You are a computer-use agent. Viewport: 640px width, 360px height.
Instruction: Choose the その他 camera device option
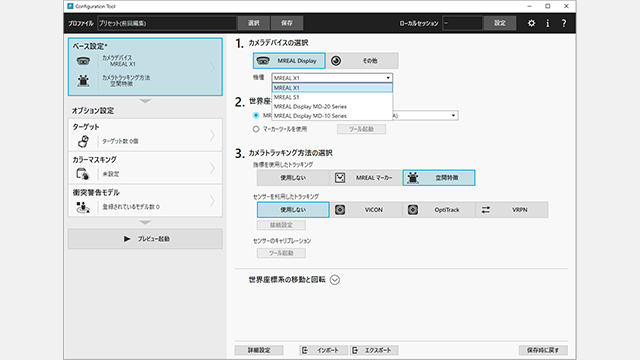362,61
